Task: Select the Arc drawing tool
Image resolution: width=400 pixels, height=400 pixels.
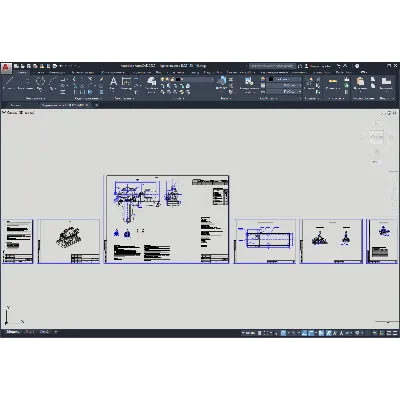Action: (53, 82)
